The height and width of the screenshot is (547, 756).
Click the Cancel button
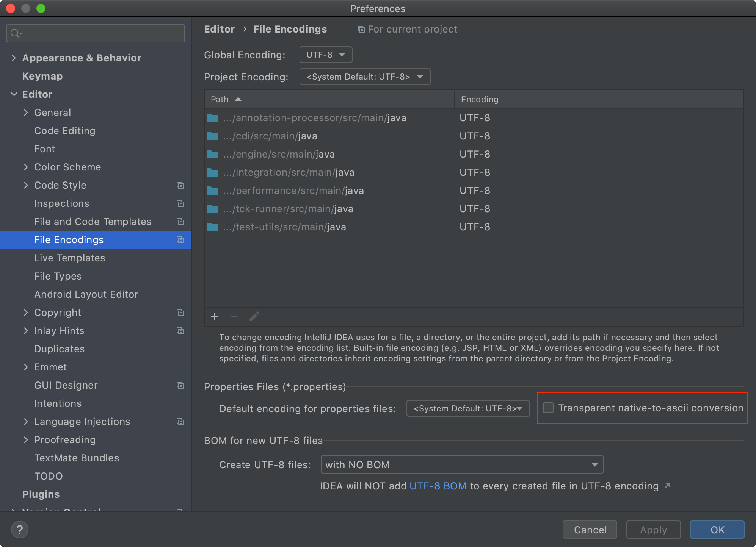click(590, 530)
